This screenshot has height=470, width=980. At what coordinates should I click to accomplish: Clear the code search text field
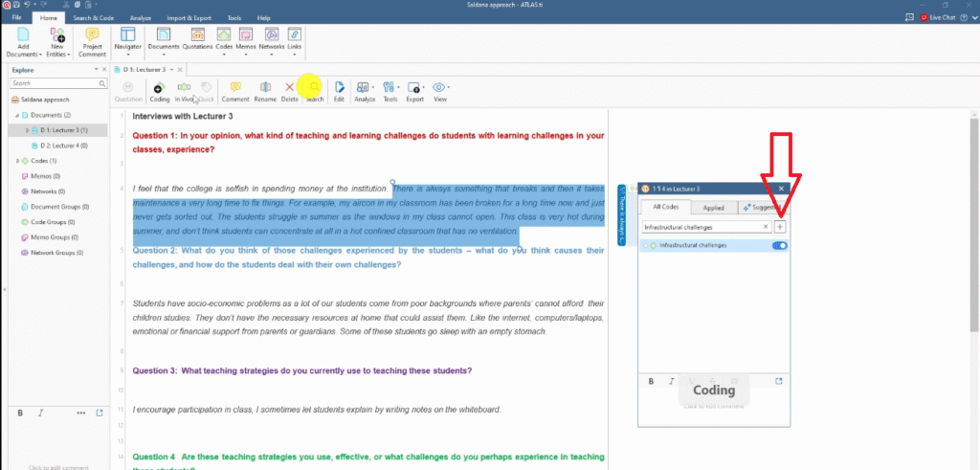coord(766,227)
